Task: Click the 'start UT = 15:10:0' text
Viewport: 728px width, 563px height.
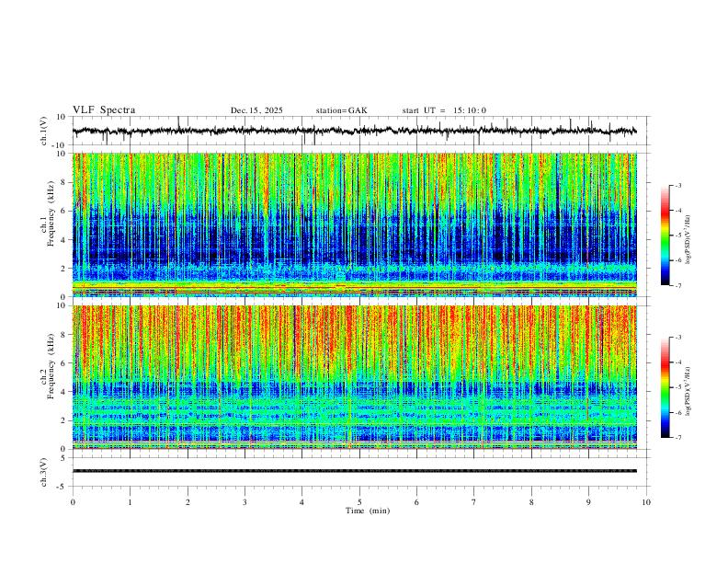Action: point(444,110)
